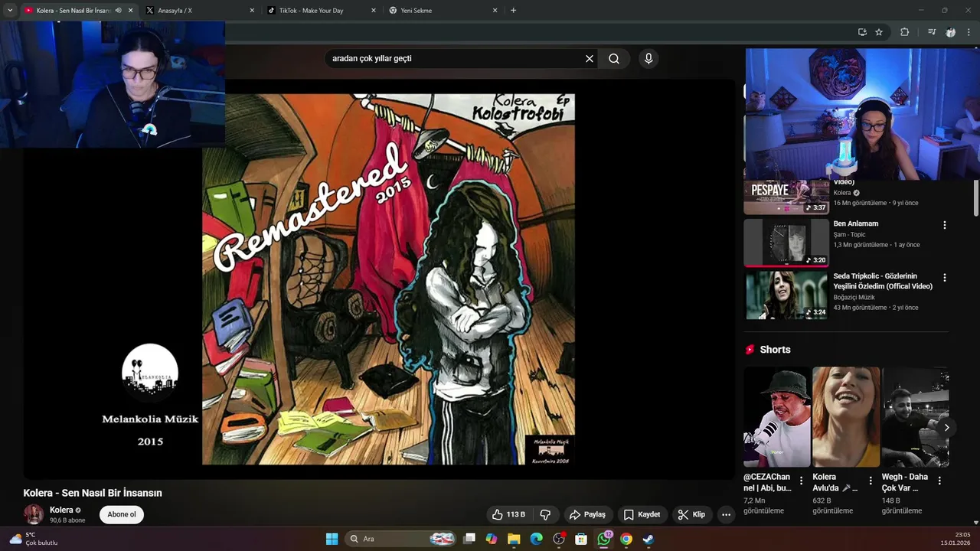Play the Kolera Avlu'da short thumbnail
The width and height of the screenshot is (980, 551).
[846, 417]
